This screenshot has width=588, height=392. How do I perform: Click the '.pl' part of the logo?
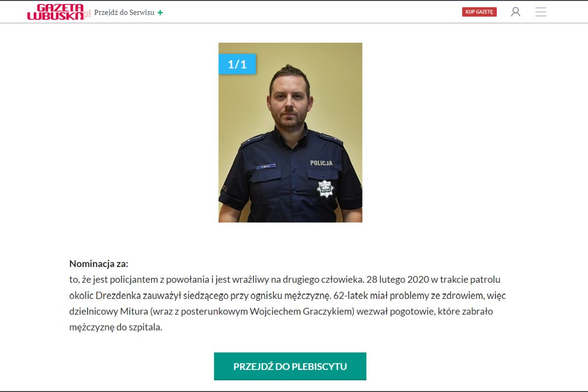tap(87, 14)
